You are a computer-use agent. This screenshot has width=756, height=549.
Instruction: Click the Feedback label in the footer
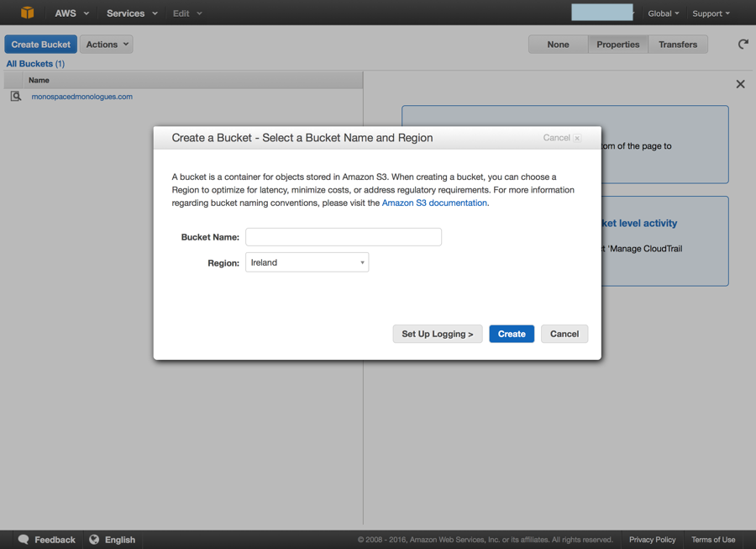coord(55,540)
